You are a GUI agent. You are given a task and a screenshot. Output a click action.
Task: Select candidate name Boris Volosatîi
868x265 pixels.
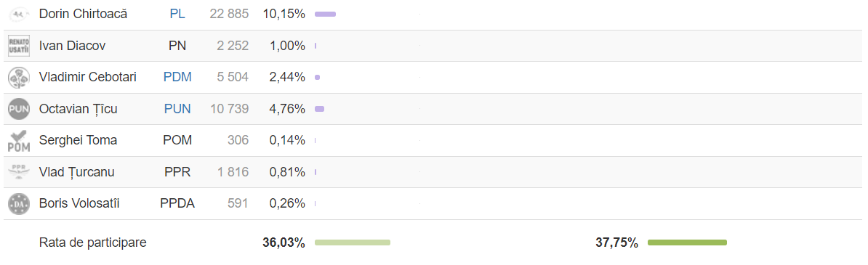79,203
